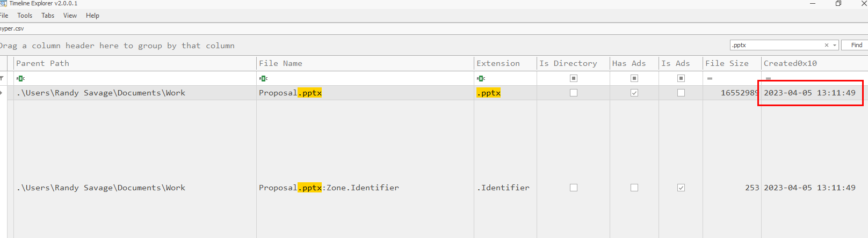The width and height of the screenshot is (868, 238).
Task: Expand the search box history dropdown
Action: click(835, 45)
